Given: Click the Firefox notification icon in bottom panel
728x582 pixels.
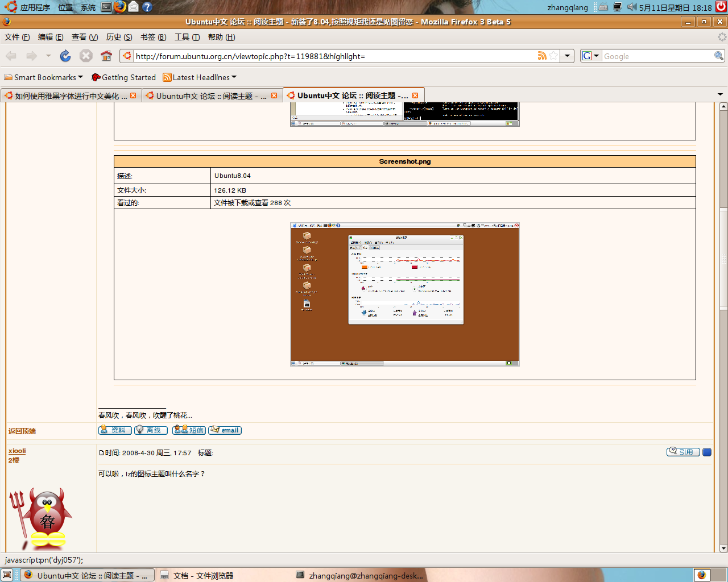Looking at the screenshot, I should point(702,575).
